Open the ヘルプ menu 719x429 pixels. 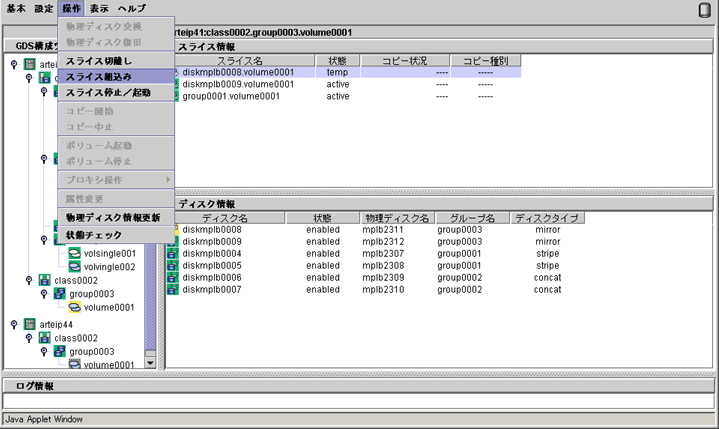pyautogui.click(x=132, y=8)
